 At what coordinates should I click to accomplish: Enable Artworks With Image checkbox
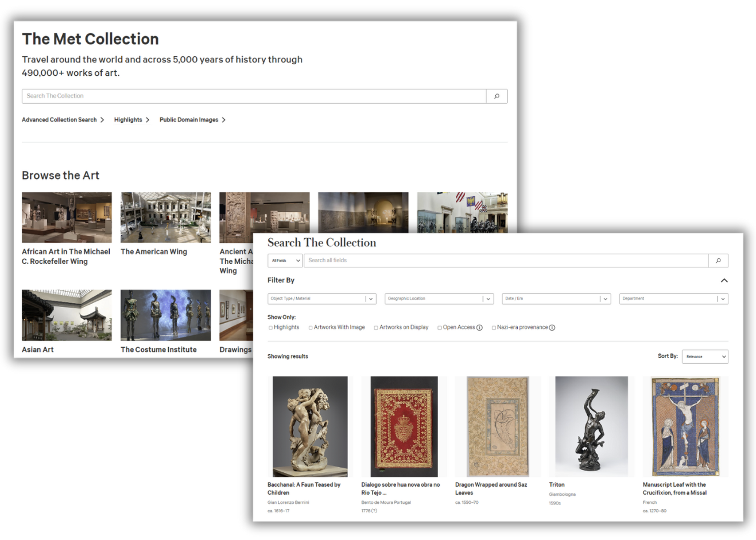pos(311,328)
